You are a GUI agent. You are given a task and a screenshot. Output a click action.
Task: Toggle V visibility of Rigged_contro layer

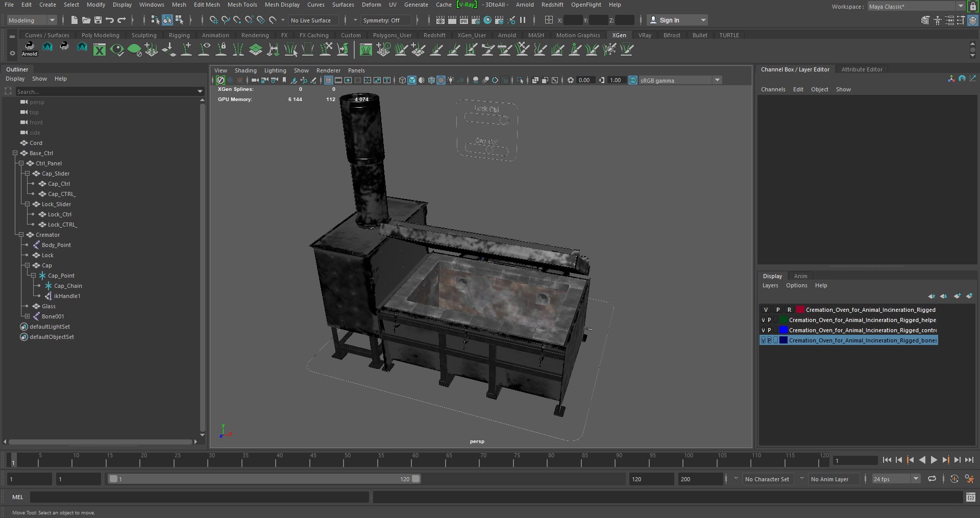pos(764,330)
